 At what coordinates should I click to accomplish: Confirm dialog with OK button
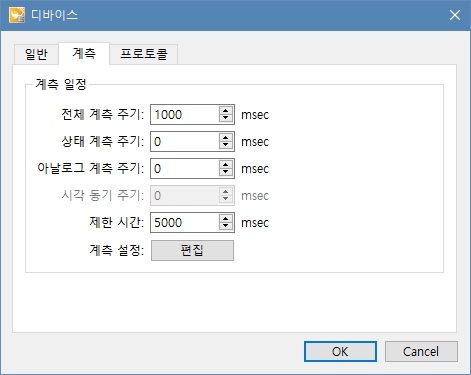(x=340, y=351)
